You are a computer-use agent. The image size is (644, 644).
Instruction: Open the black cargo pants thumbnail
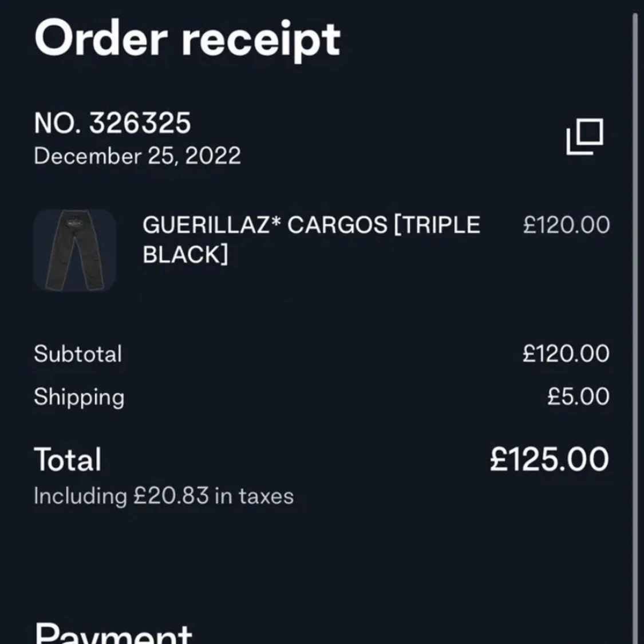click(74, 250)
